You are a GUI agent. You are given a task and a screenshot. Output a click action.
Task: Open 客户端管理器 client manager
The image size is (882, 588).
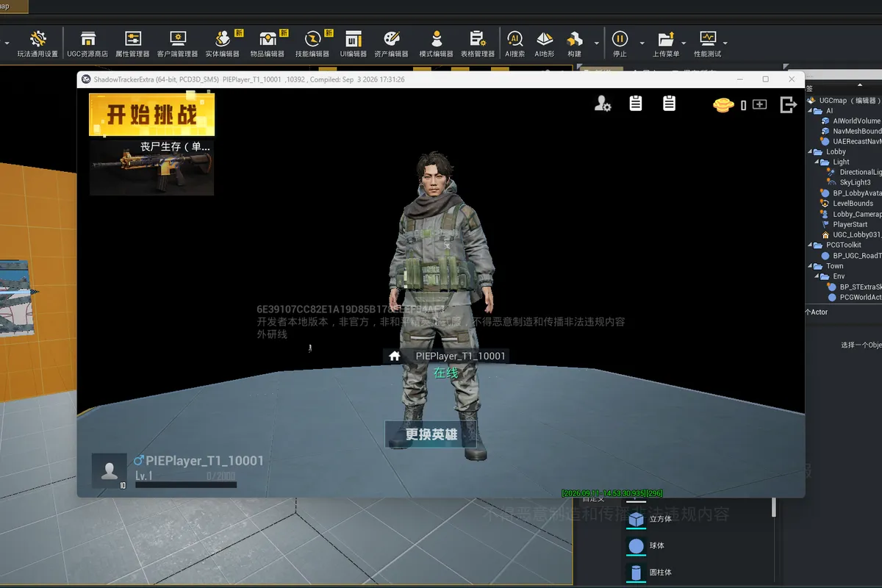click(x=177, y=44)
